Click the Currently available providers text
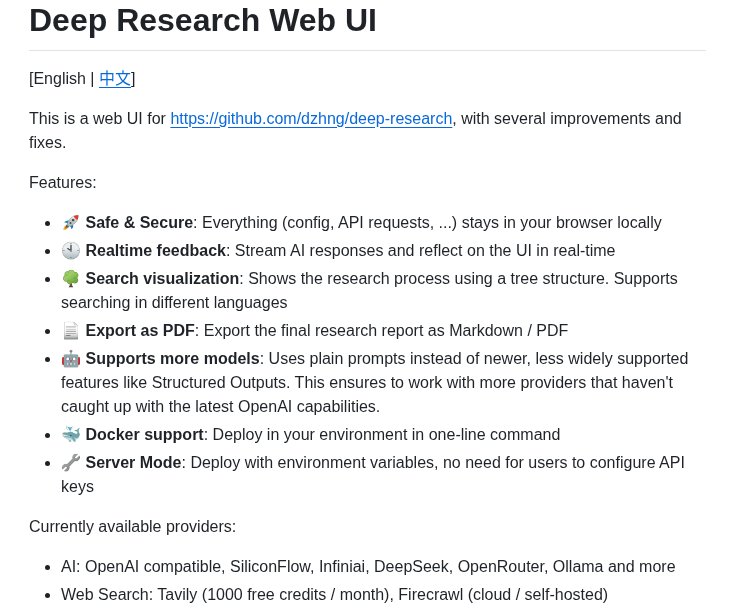Screen dimensions: 731x616 (132, 526)
